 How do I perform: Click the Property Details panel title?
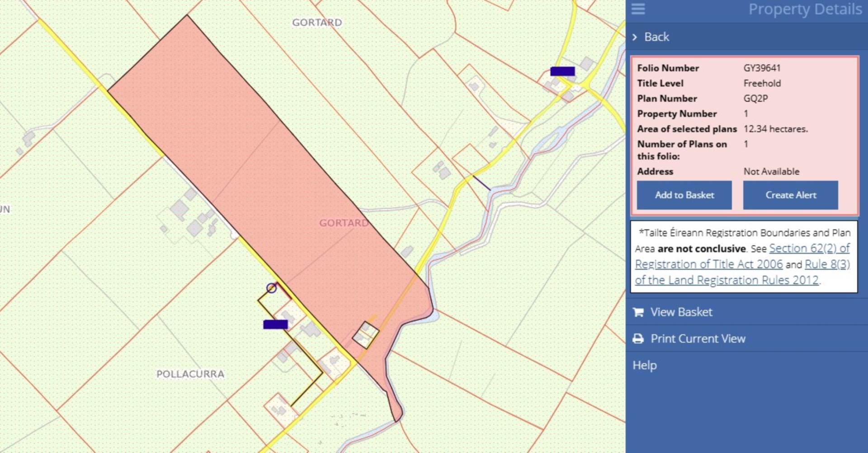pos(805,9)
